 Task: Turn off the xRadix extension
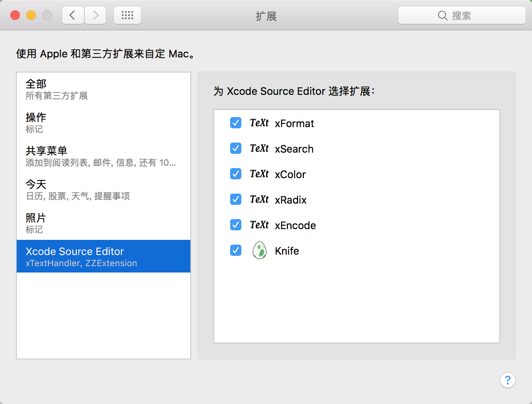coord(236,199)
